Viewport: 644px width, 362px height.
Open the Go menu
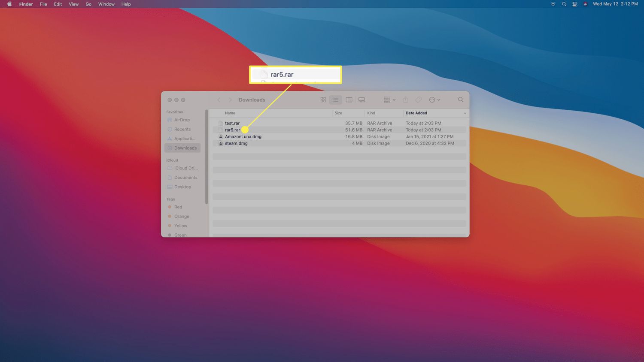[x=88, y=4]
